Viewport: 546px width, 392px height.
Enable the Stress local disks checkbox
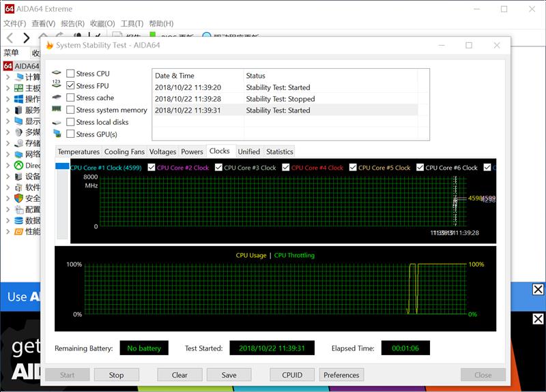tap(70, 122)
